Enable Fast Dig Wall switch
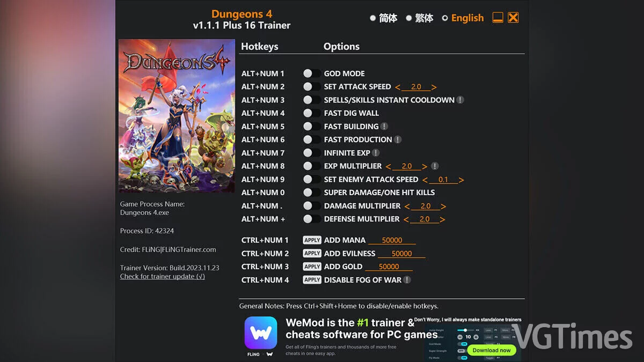644x362 pixels. click(x=312, y=113)
